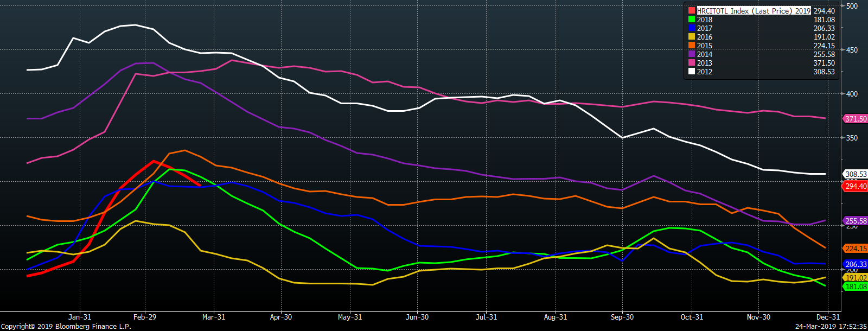Click the 308.53 white price tag
Screen dimensions: 868x331
[856, 174]
